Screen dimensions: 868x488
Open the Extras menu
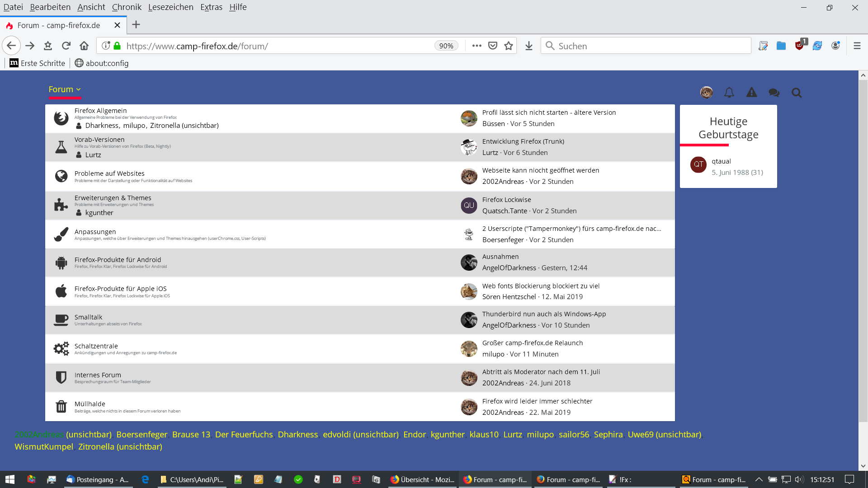[211, 7]
